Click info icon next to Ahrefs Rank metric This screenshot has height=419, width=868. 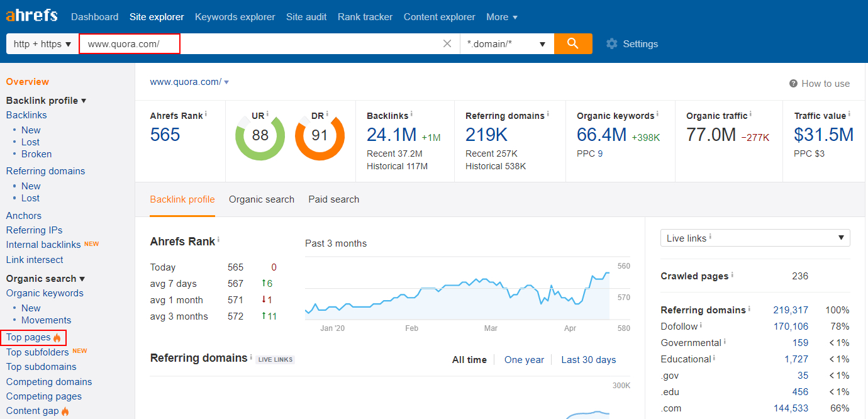[206, 115]
